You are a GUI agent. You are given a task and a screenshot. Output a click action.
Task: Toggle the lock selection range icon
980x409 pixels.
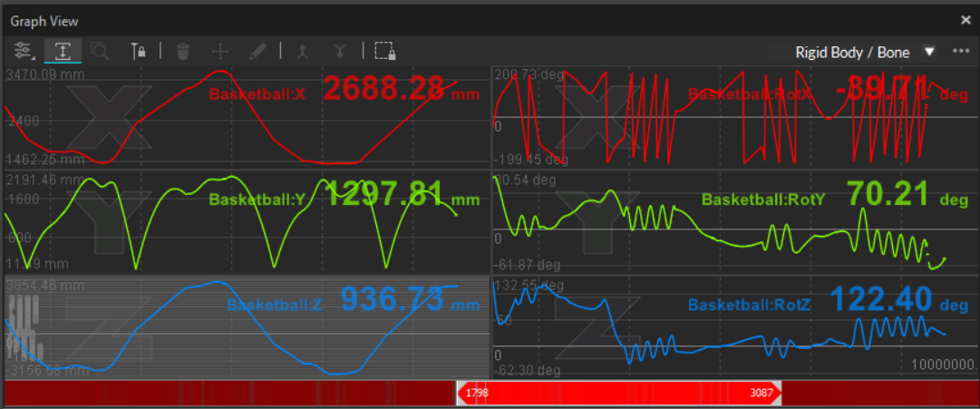pyautogui.click(x=384, y=51)
